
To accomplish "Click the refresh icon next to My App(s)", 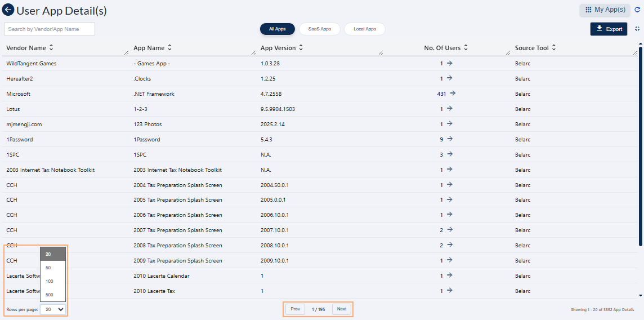I will pyautogui.click(x=637, y=10).
